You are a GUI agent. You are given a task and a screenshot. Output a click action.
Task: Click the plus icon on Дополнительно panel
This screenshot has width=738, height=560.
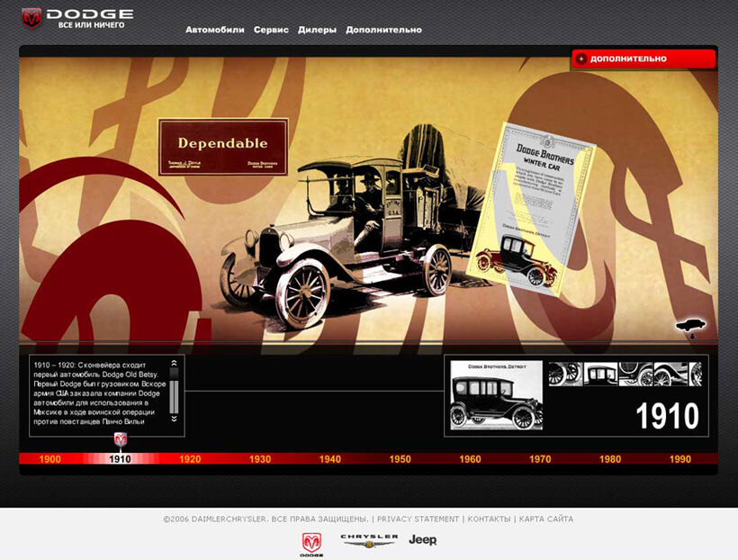click(581, 59)
